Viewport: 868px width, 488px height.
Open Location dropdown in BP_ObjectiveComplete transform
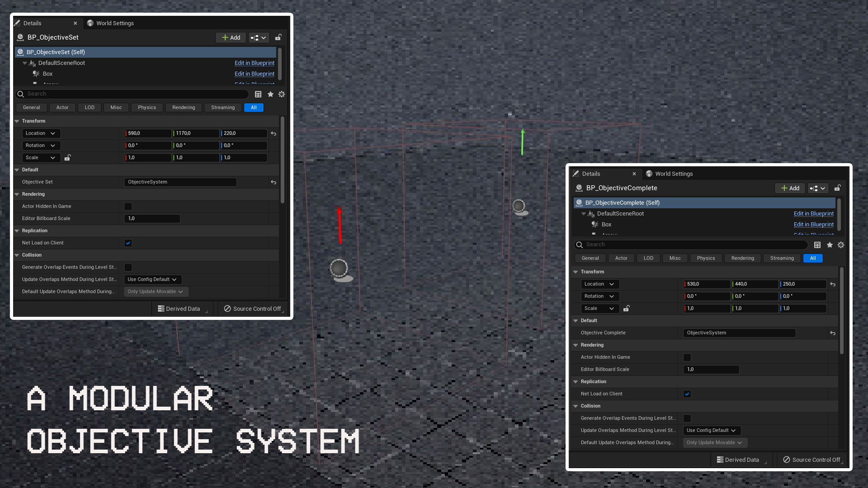pyautogui.click(x=599, y=284)
